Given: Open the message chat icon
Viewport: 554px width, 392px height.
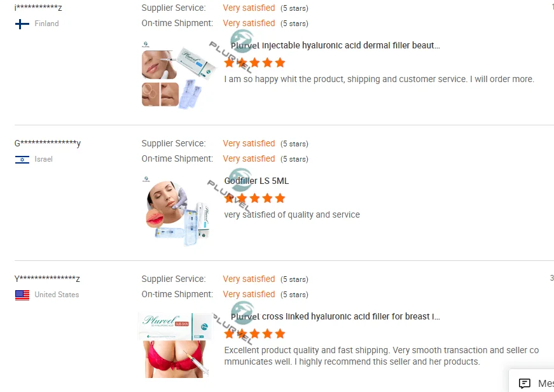Looking at the screenshot, I should pos(524,383).
